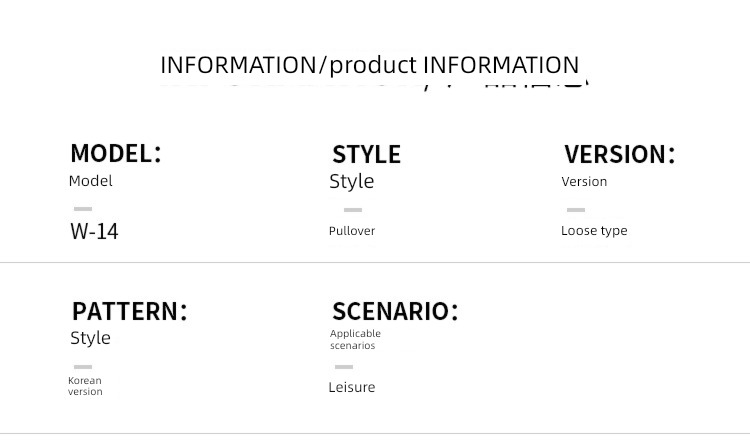Click the W-14 model number
The image size is (750, 441).
[x=94, y=231]
